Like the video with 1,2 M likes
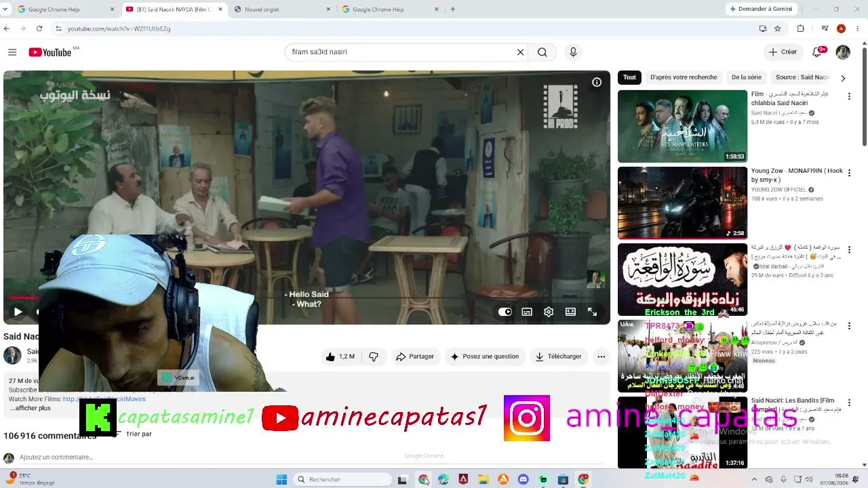Viewport: 868px width, 488px height. coord(340,357)
